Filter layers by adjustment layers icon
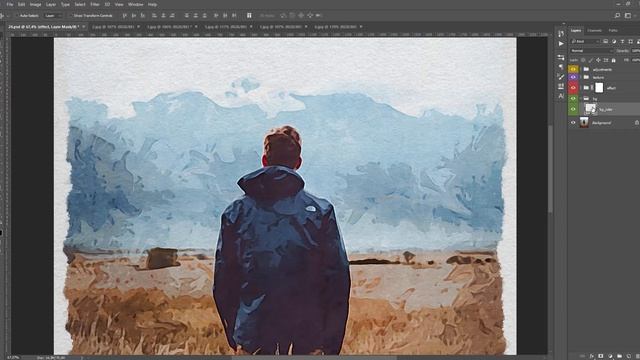The image size is (640, 360). [x=614, y=41]
